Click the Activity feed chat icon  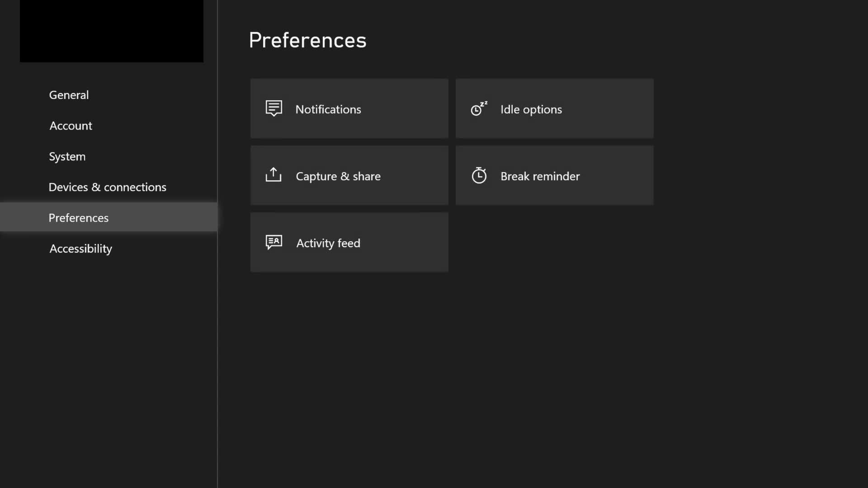point(274,242)
